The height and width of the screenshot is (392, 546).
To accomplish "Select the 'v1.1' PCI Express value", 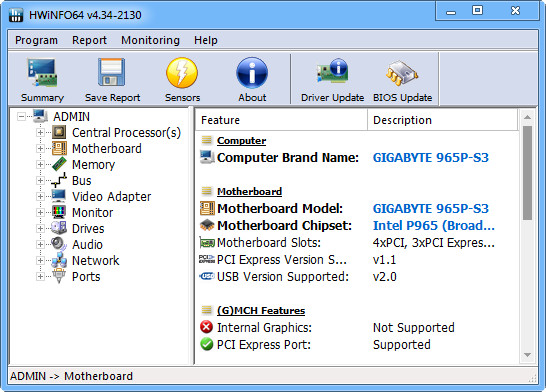I will [384, 260].
